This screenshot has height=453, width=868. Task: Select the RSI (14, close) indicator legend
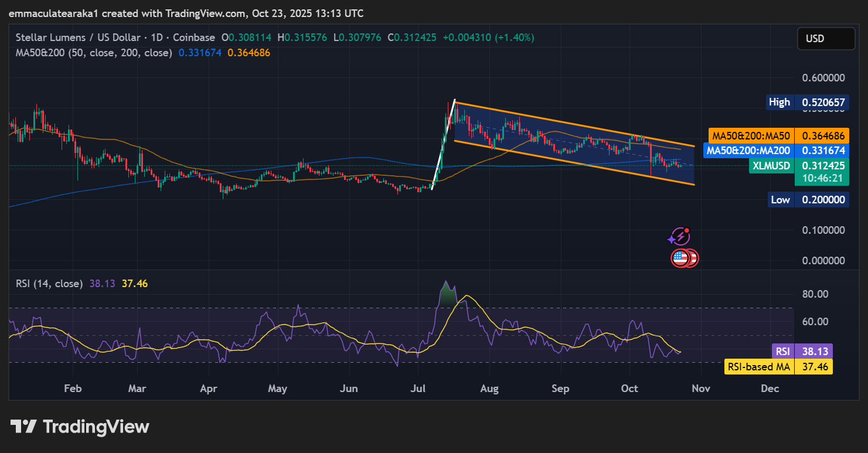(x=49, y=284)
